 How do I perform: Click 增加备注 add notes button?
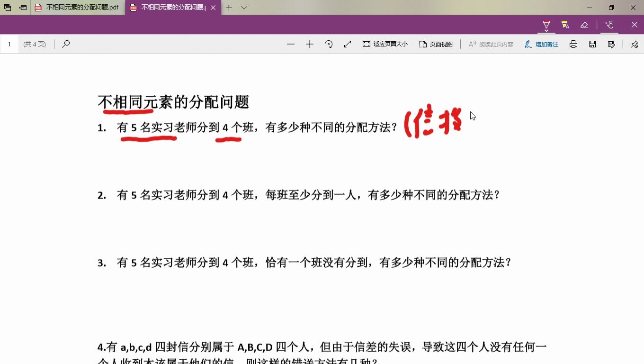point(541,44)
